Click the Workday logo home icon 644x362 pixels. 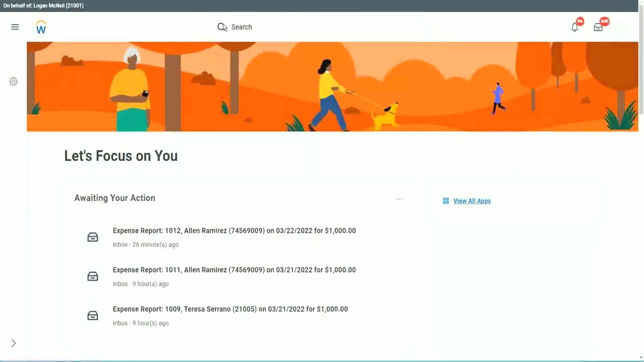tap(41, 27)
